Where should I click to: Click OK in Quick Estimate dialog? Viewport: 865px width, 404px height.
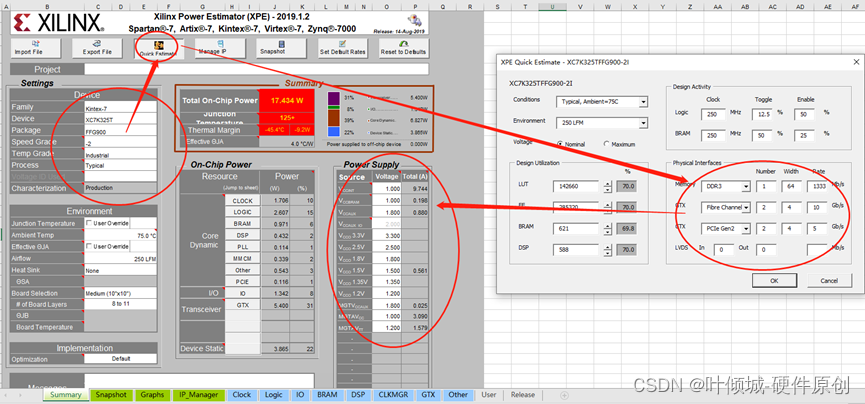[774, 280]
